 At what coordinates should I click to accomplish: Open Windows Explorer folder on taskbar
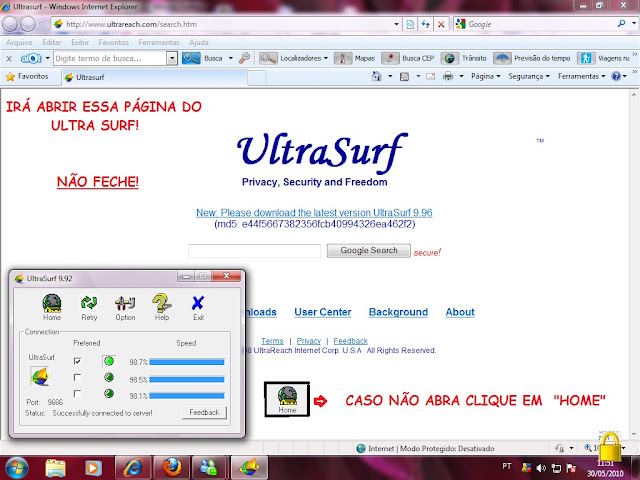pos(56,468)
